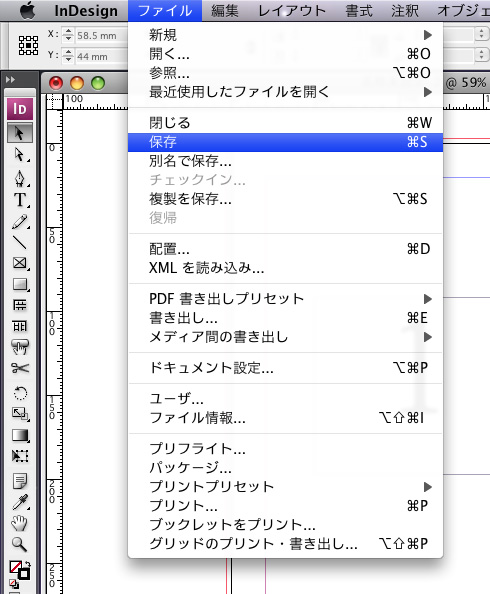Choose 保存 from the File menu
490x594 pixels.
coord(285,142)
